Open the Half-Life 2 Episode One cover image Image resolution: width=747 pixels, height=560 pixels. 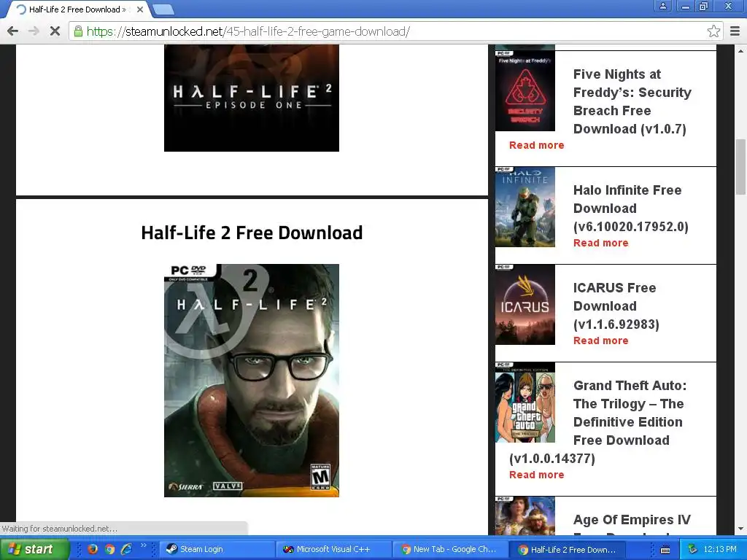(252, 98)
